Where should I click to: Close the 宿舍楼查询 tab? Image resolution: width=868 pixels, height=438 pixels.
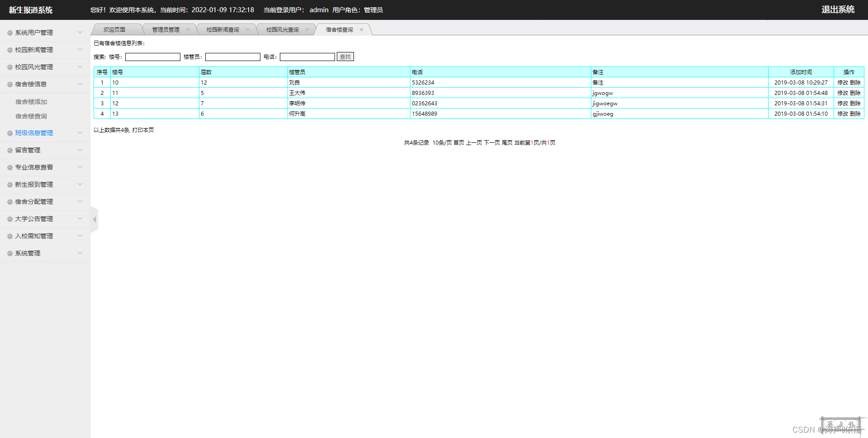point(361,30)
